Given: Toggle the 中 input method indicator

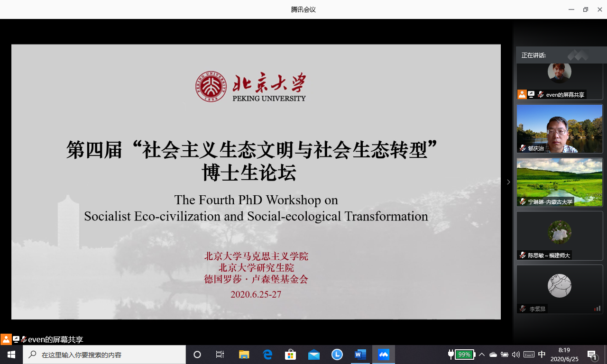Looking at the screenshot, I should click(x=542, y=355).
